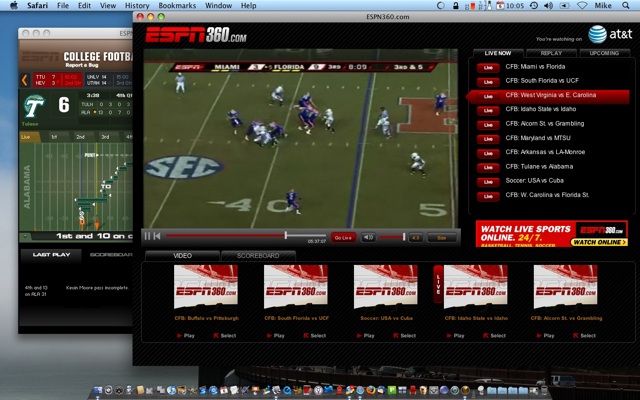
Task: Click Select under Soccer: USA vs Cuba
Action: tap(406, 335)
